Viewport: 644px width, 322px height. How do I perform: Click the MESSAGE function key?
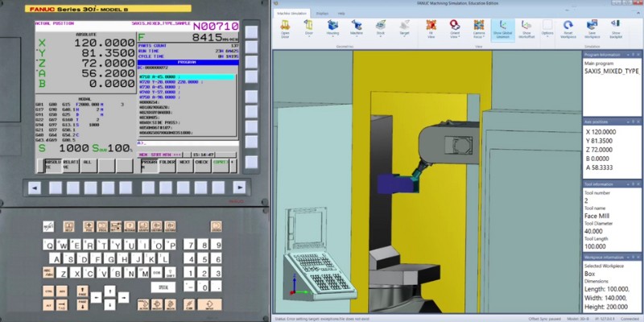click(x=130, y=226)
